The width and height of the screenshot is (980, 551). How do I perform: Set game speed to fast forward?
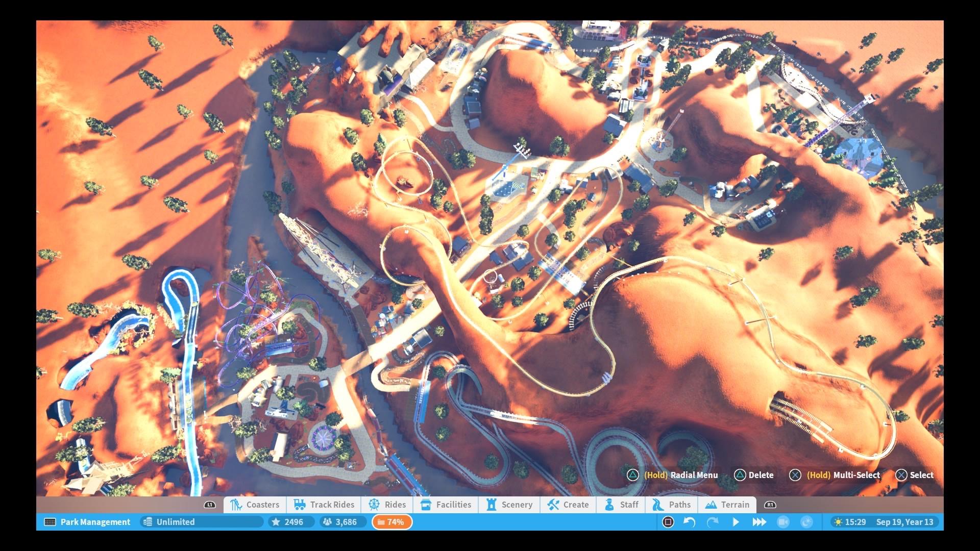click(x=759, y=522)
